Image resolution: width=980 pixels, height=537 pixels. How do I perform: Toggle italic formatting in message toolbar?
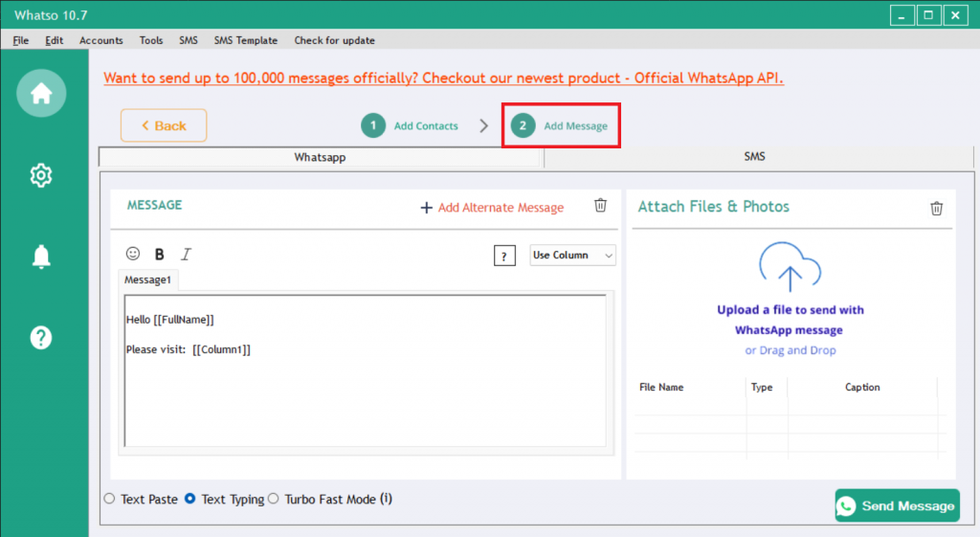[187, 254]
